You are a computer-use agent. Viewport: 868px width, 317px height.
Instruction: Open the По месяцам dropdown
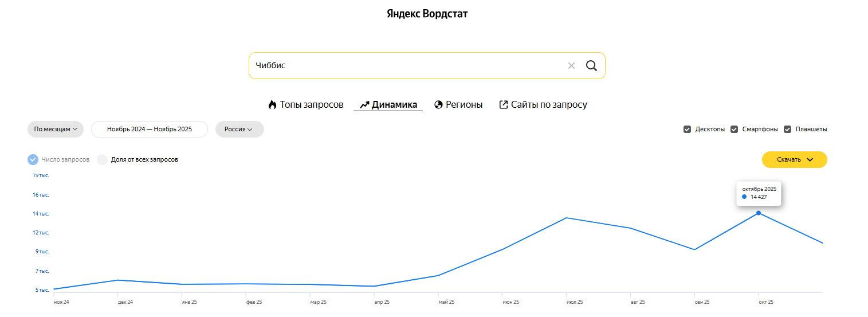(x=56, y=130)
